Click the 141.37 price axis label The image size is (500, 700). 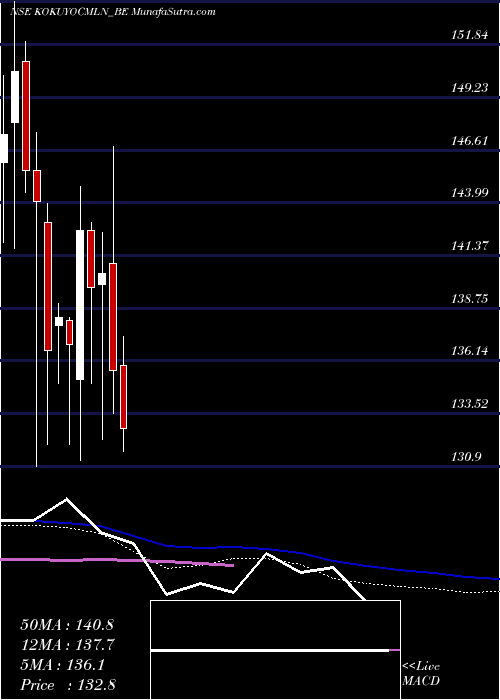click(x=469, y=245)
